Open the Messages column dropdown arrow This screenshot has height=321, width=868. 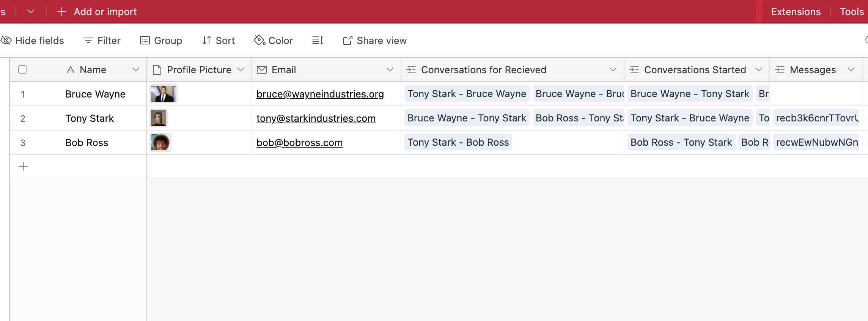(851, 69)
